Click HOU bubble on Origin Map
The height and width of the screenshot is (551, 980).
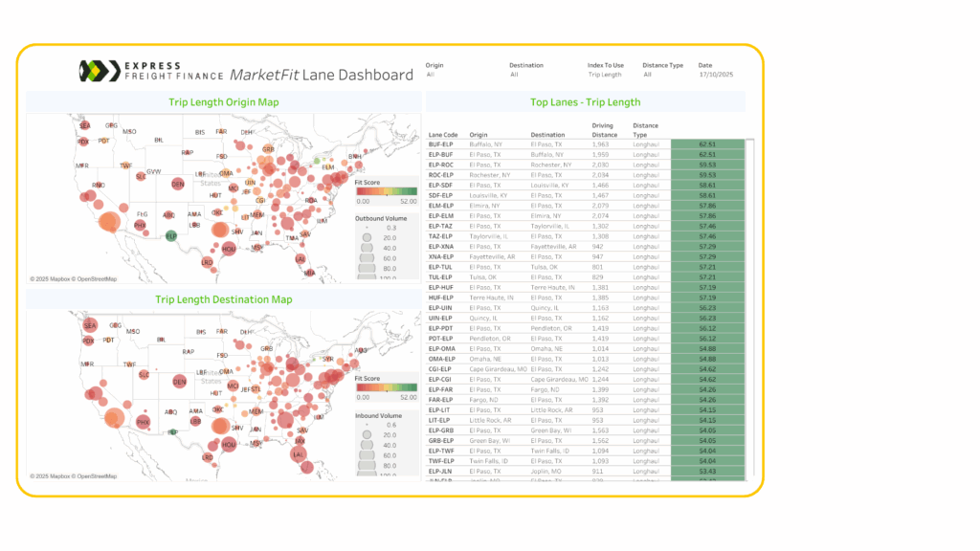click(228, 249)
